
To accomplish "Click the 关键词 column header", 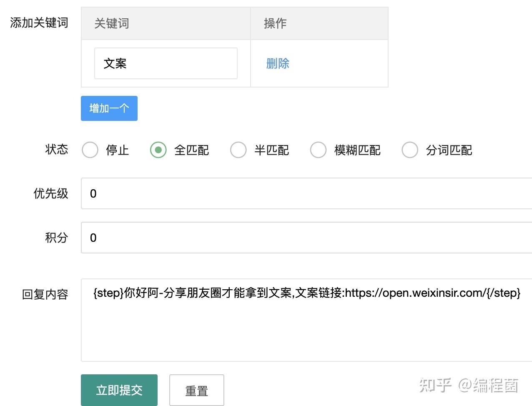I will [111, 23].
